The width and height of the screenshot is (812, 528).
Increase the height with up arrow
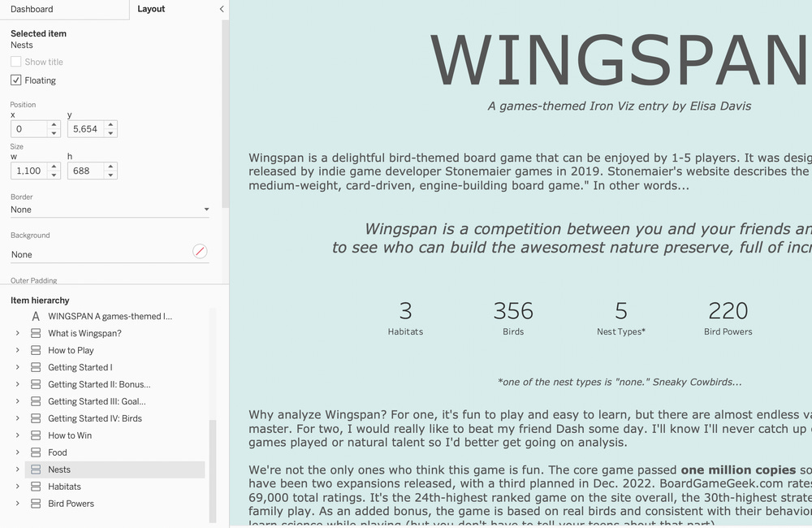pyautogui.click(x=110, y=167)
